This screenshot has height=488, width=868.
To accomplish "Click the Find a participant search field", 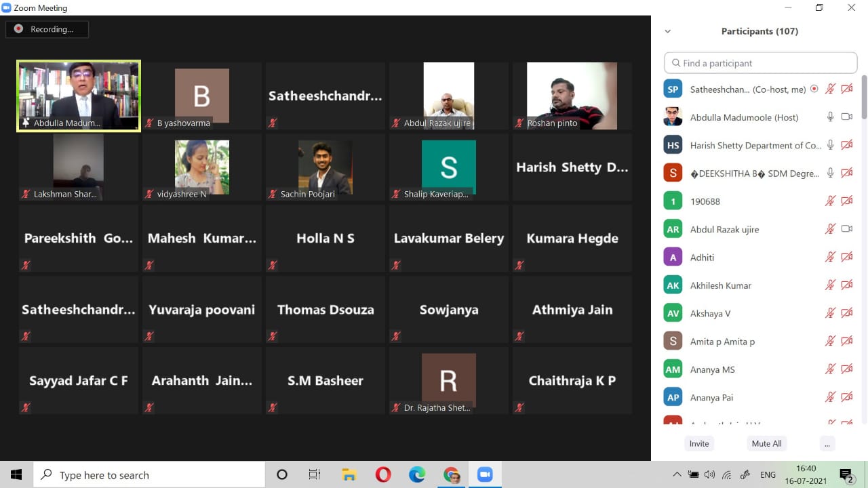I will pos(761,63).
